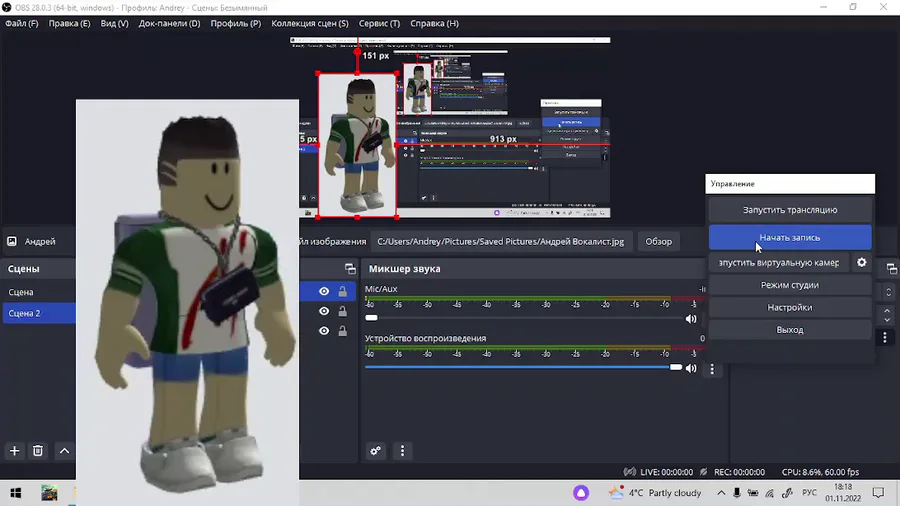Delete selected scene with trash icon
900x506 pixels.
click(38, 451)
